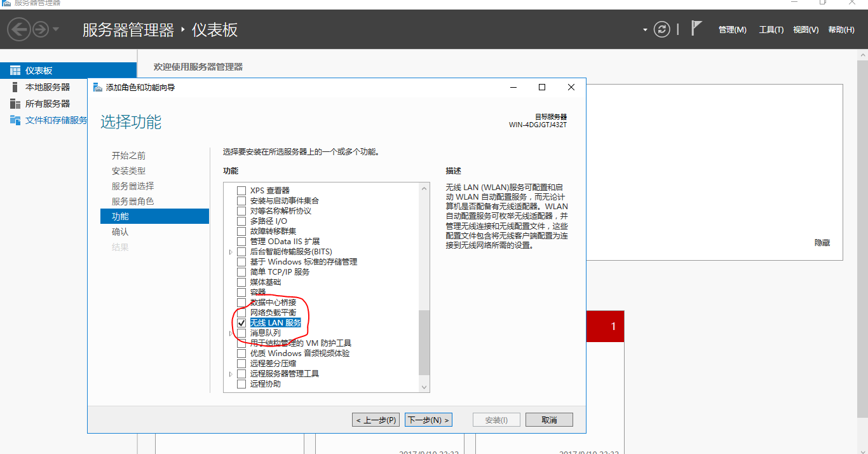Image resolution: width=868 pixels, height=454 pixels.
Task: Open the 管理(M) menu
Action: click(x=732, y=30)
